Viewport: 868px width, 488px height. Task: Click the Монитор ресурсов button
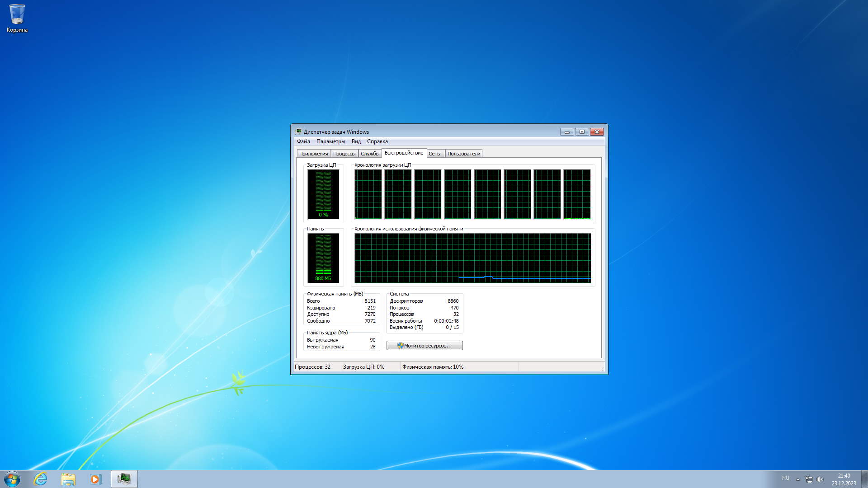point(425,346)
